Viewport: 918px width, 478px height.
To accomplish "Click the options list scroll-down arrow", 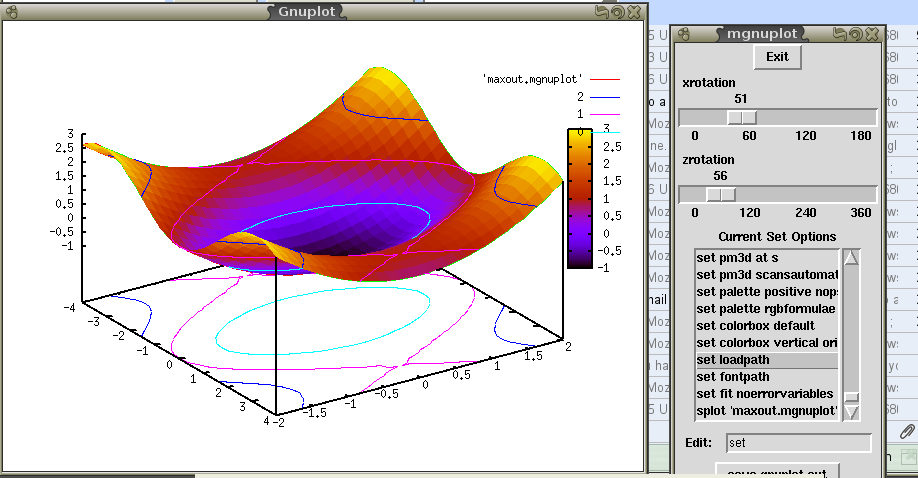I will pos(851,412).
